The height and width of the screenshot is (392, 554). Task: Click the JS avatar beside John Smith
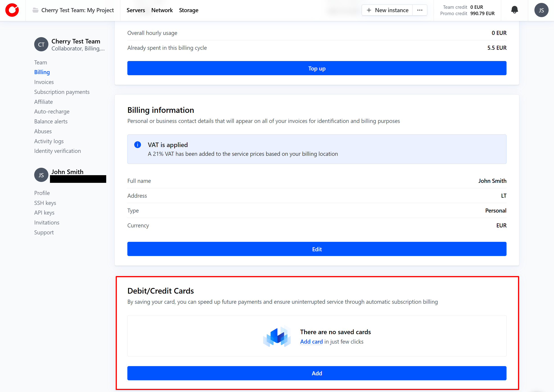pyautogui.click(x=41, y=175)
